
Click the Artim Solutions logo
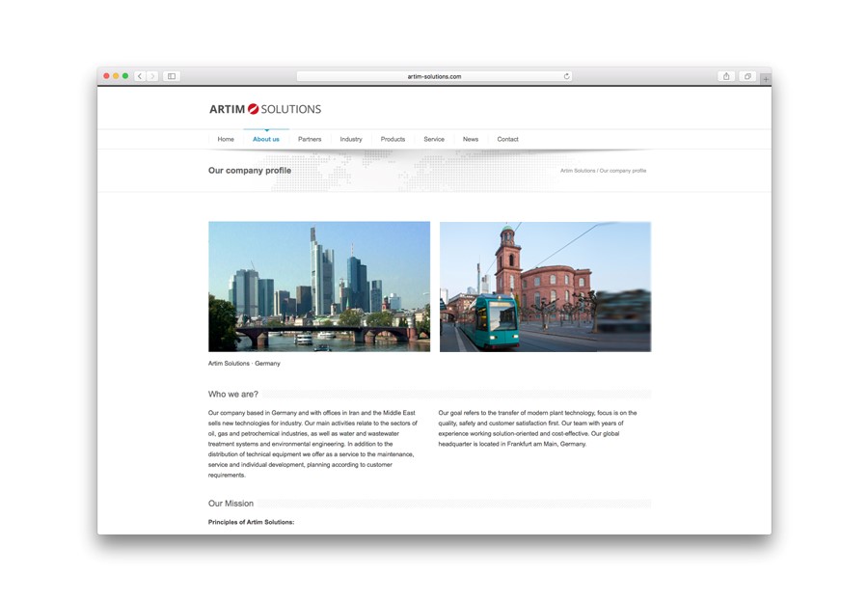[x=265, y=109]
